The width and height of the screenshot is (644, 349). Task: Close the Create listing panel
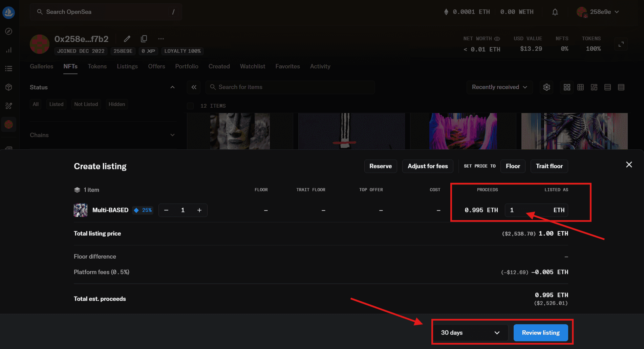click(629, 165)
